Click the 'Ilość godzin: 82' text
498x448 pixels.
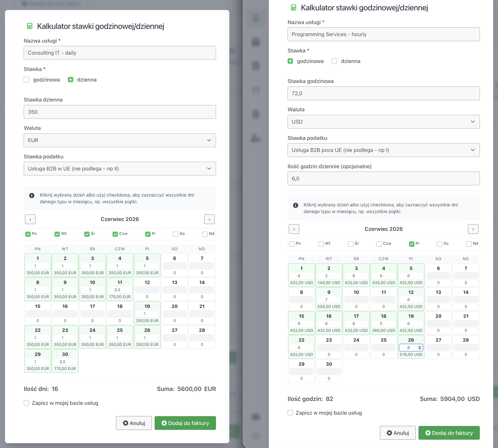310,399
